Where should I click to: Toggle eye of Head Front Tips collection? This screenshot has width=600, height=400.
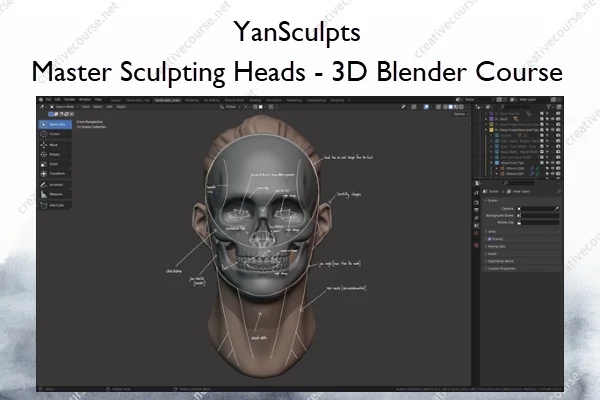(553, 163)
